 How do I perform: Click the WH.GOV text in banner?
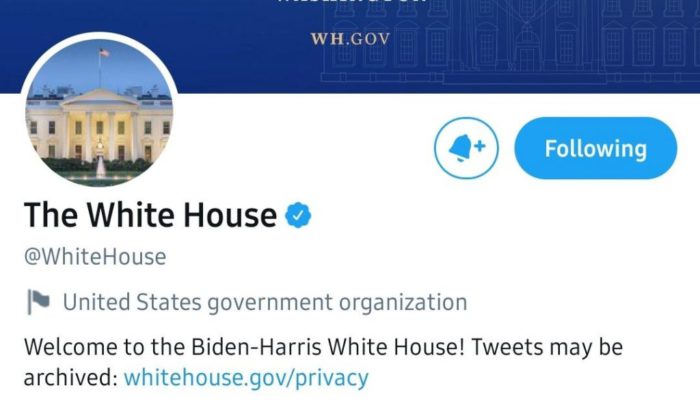[349, 41]
